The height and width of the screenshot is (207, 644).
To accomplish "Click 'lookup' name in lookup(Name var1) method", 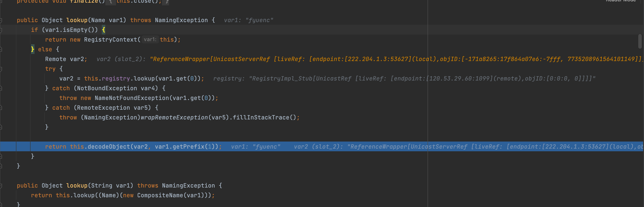I will pyautogui.click(x=77, y=20).
